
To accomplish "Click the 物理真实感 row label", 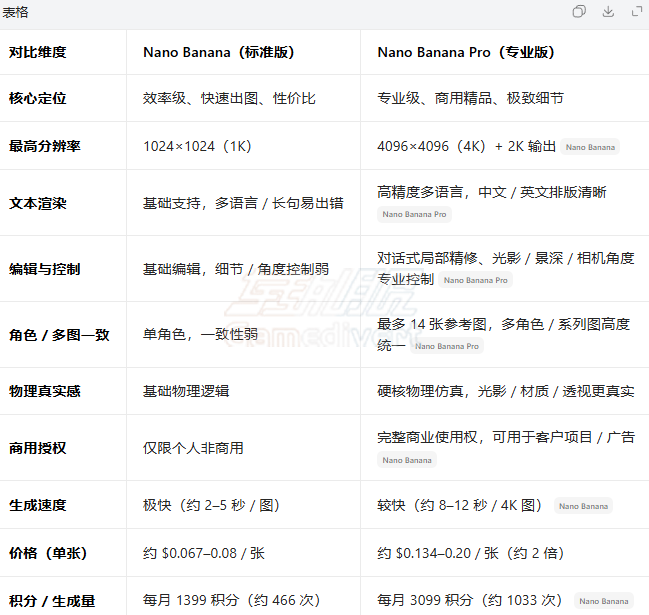I will [45, 391].
